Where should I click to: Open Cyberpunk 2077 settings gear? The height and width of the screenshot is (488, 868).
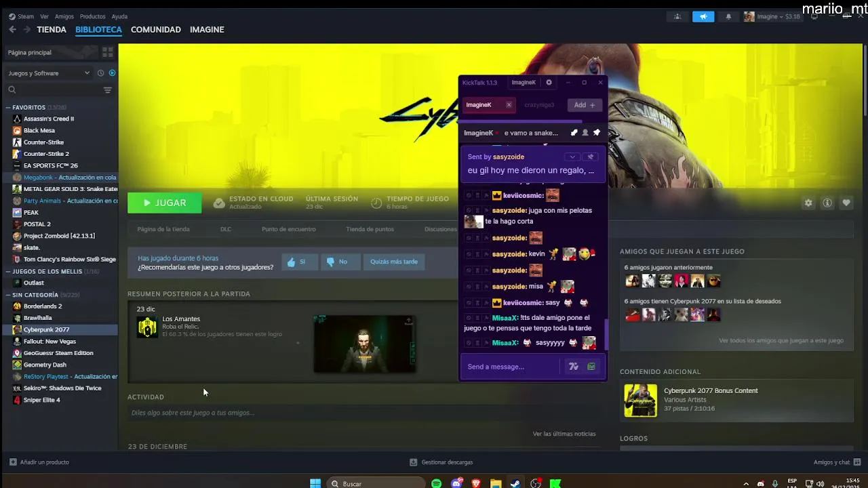[x=808, y=203]
